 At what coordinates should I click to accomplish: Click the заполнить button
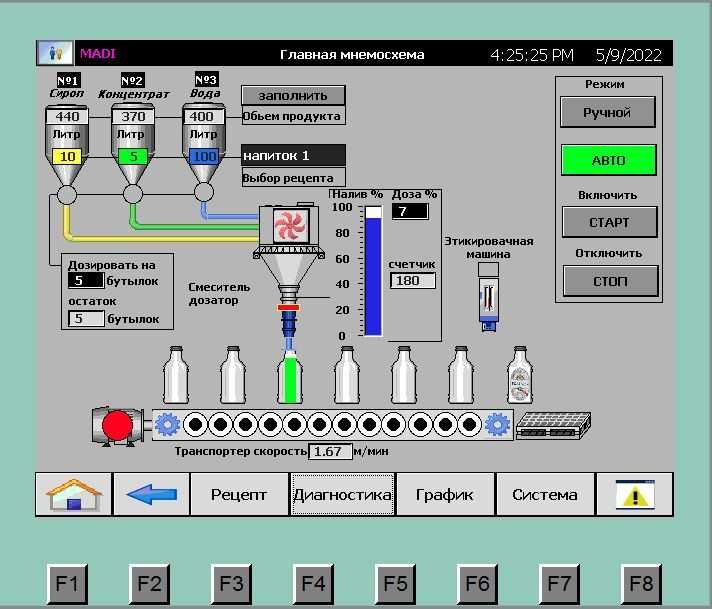(293, 95)
